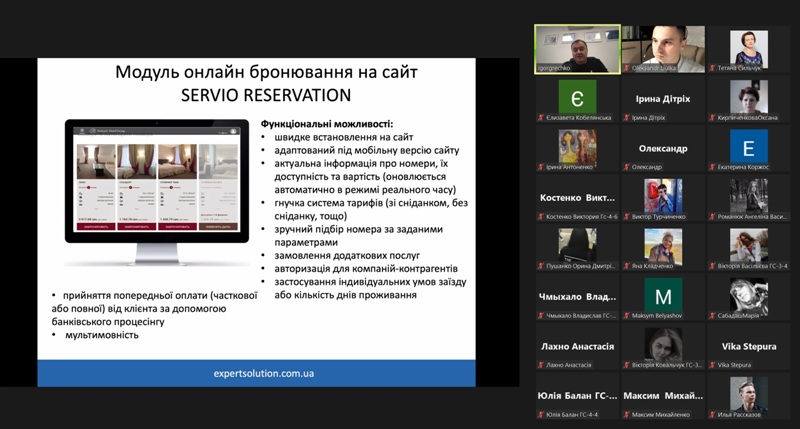Screen dimensions: 800x429
Task: Click muted mic icon beside Яна Кладченко
Action: click(x=626, y=266)
